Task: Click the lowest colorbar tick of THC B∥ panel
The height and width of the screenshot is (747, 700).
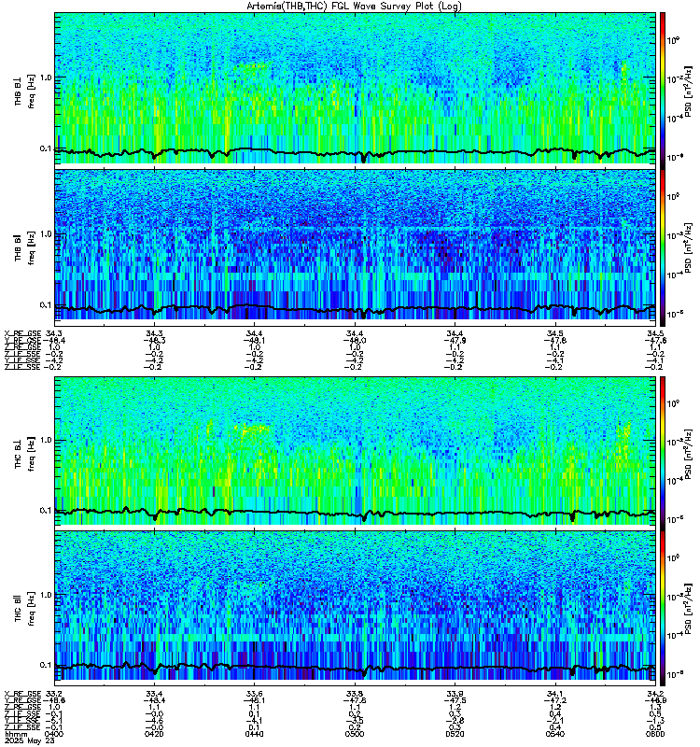Action: coord(673,674)
